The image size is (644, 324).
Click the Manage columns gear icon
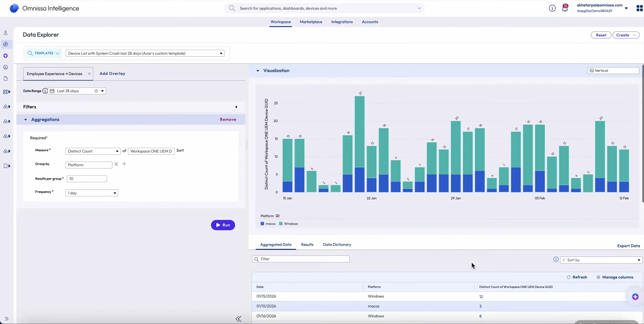pyautogui.click(x=598, y=277)
